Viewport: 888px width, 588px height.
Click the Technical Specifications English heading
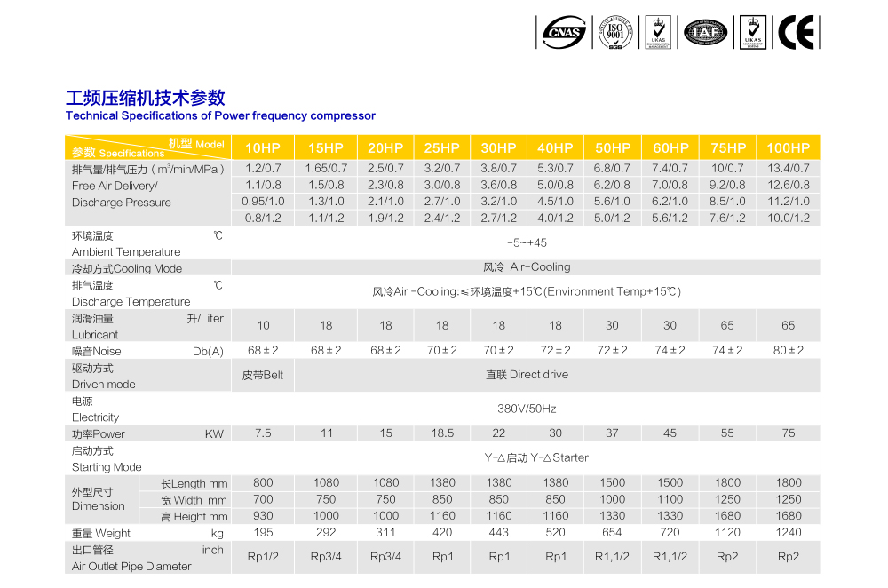(x=220, y=115)
